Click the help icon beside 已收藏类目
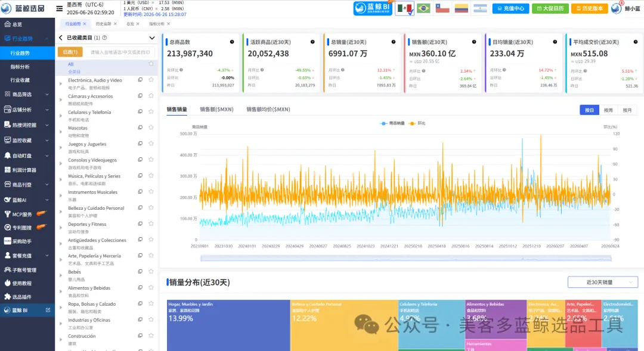The image size is (644, 351). pyautogui.click(x=105, y=38)
